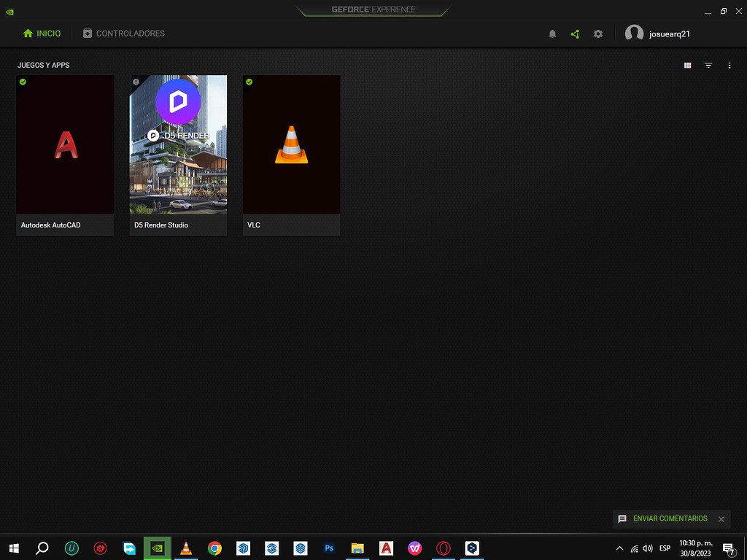Go to the INICIO tab
The height and width of the screenshot is (560, 747).
(42, 34)
